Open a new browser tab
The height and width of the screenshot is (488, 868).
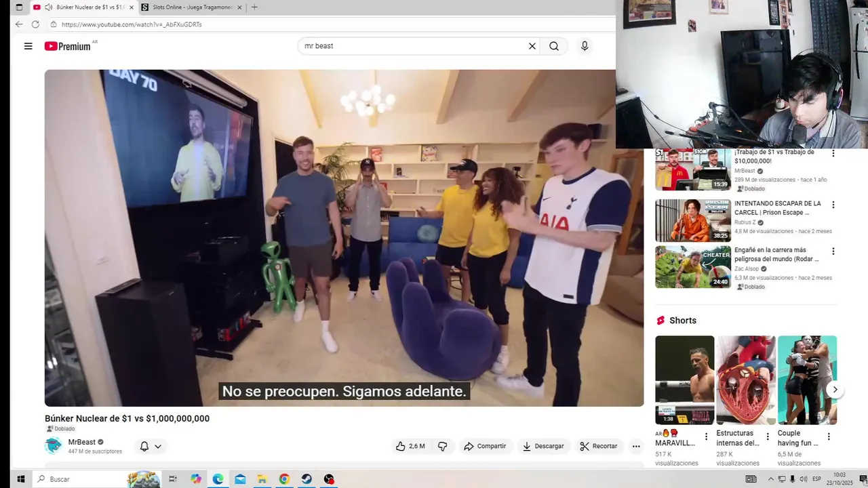254,7
